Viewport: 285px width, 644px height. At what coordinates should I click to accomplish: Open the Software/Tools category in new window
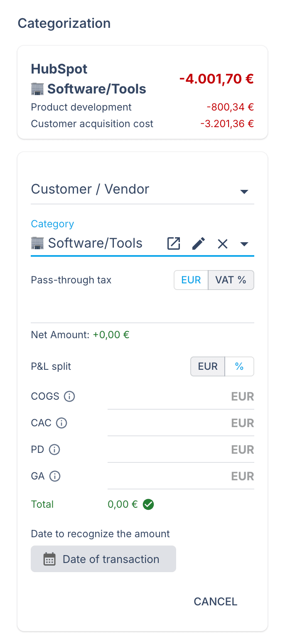tap(174, 243)
